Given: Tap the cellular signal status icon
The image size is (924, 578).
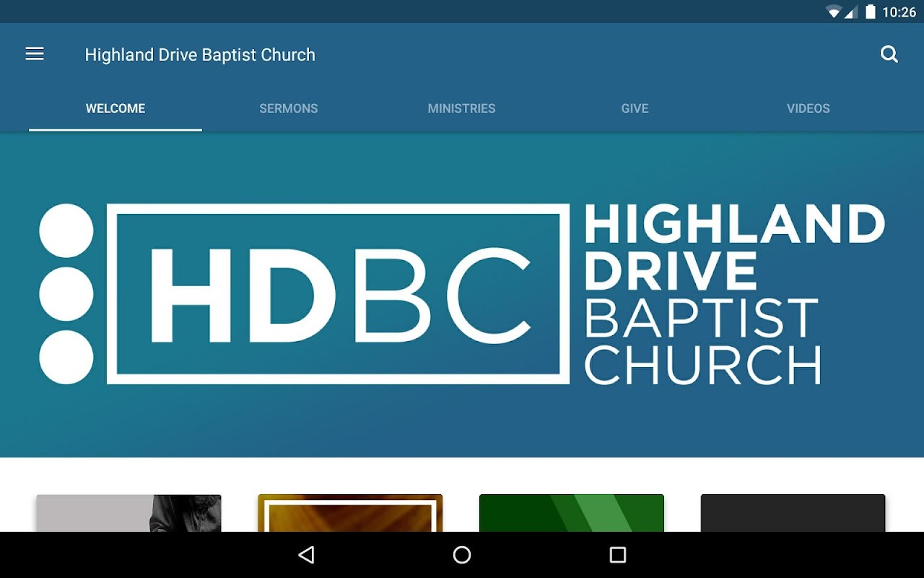Looking at the screenshot, I should pos(850,12).
